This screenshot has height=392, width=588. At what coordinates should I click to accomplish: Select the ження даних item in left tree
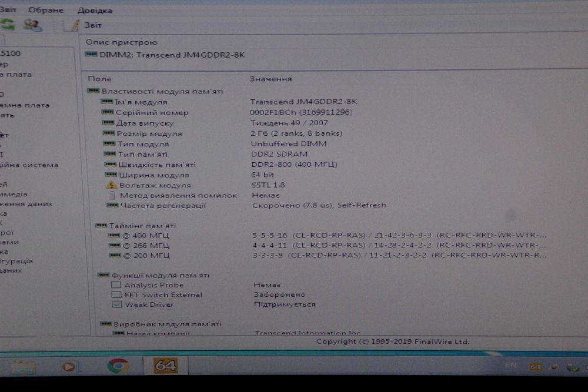click(x=26, y=204)
